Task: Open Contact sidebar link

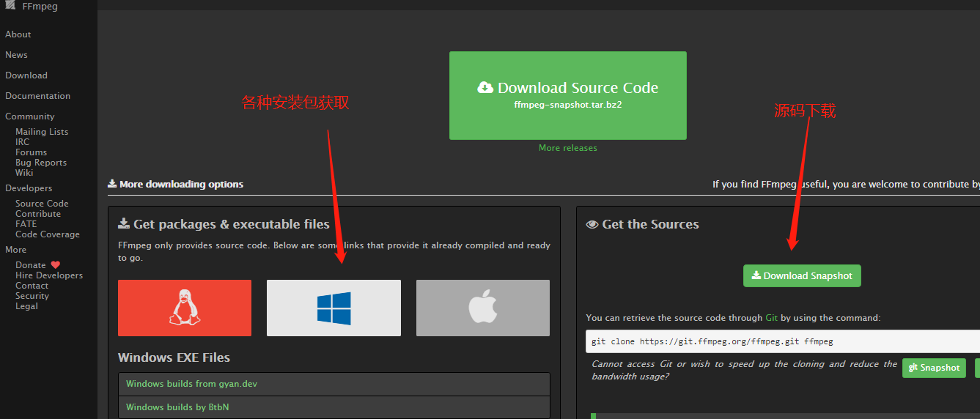Action: tap(32, 286)
